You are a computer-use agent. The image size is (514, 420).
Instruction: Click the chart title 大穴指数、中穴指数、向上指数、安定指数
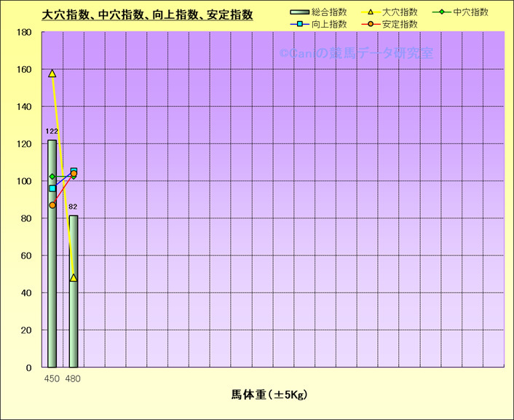click(147, 14)
